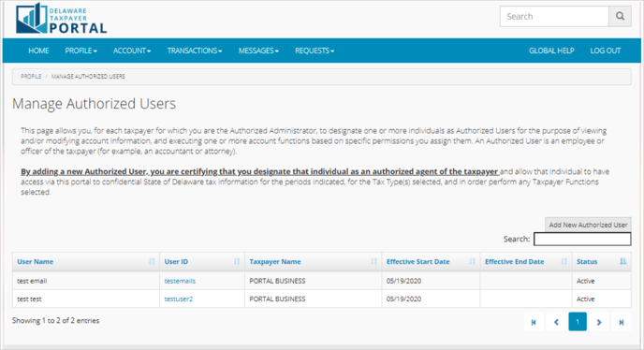
Task: Open user ID link testemails
Action: coord(180,281)
